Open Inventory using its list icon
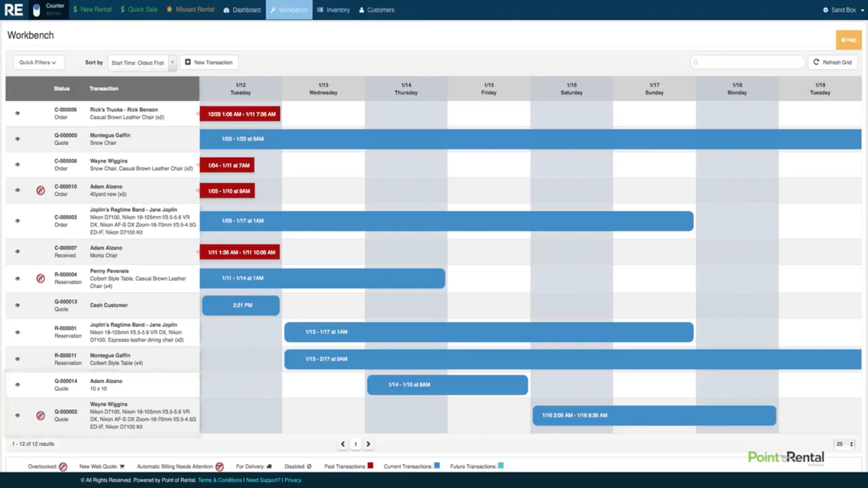Viewport: 868px width, 488px height. tap(320, 9)
